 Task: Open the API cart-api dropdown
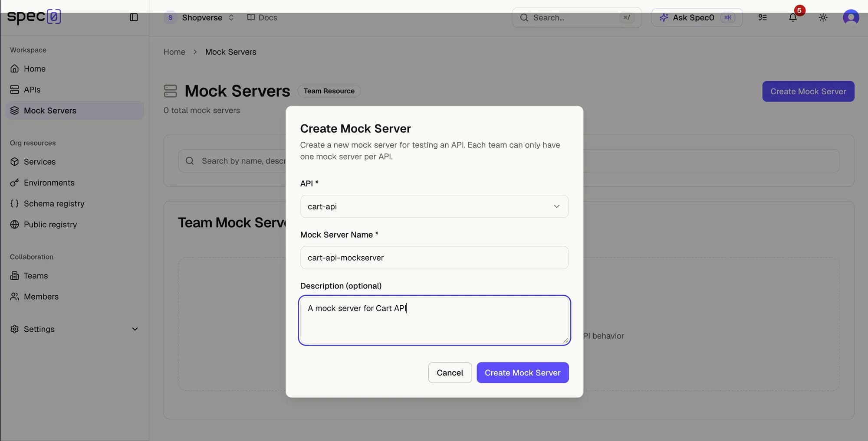[x=434, y=206]
